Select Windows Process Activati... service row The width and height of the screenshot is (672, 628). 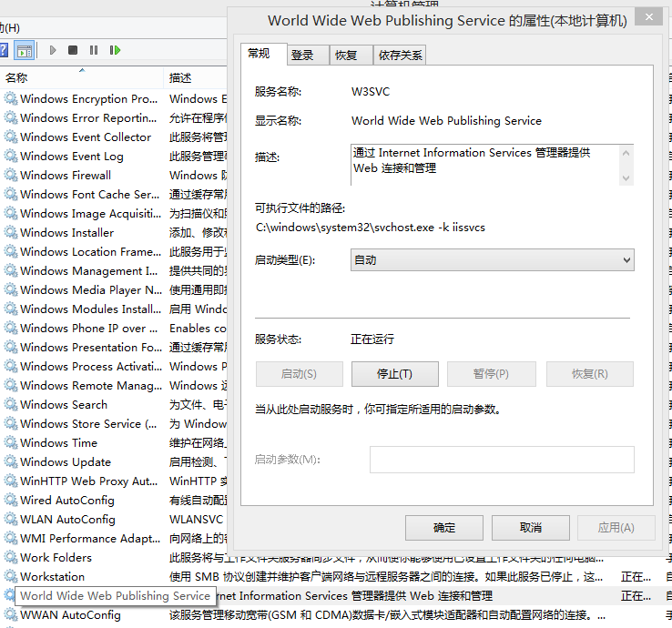point(114,366)
